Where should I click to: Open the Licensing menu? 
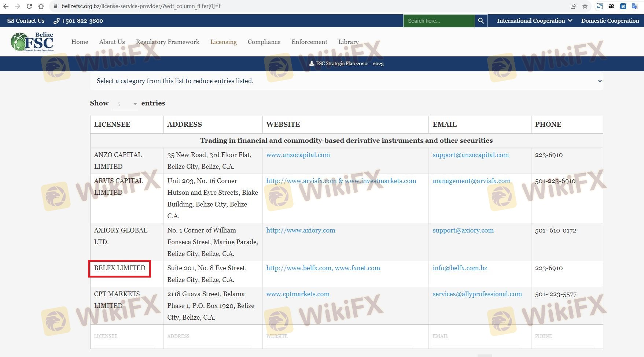point(223,42)
